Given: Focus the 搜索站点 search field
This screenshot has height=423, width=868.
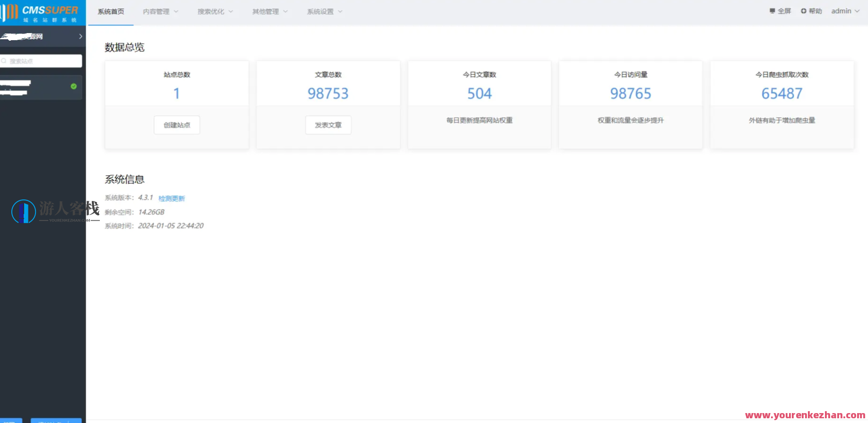Looking at the screenshot, I should 44,61.
